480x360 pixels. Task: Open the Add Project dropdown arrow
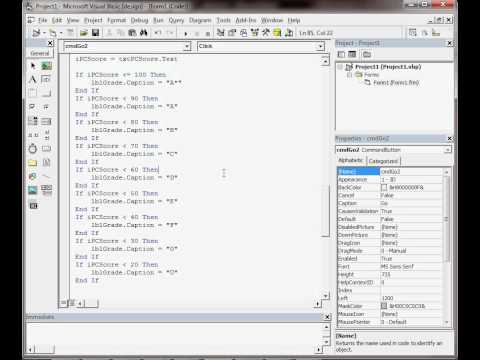[x=44, y=33]
